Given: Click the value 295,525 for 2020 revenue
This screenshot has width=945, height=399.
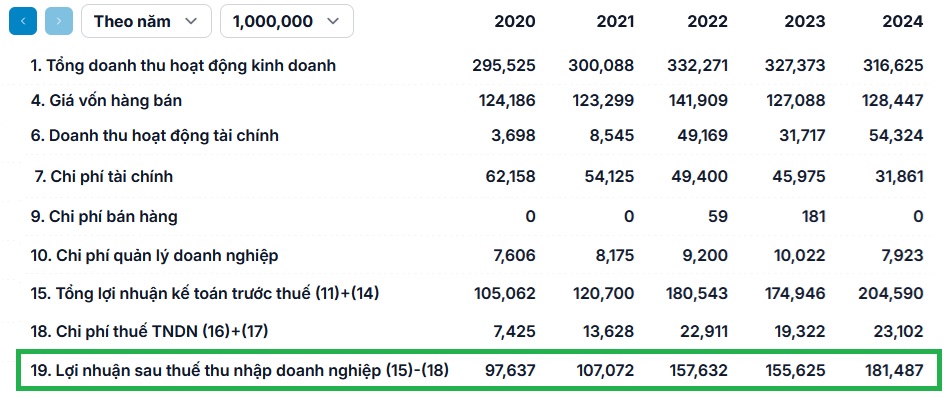Looking at the screenshot, I should pyautogui.click(x=504, y=65).
